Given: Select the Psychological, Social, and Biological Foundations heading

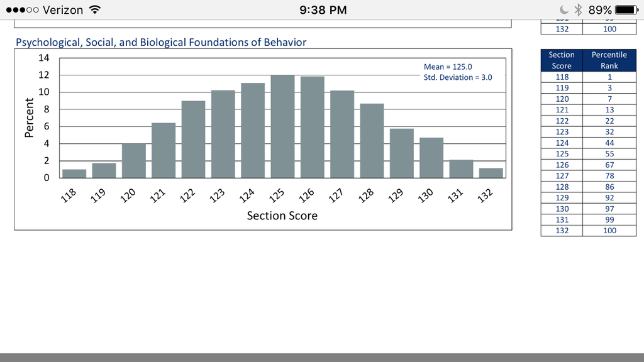Looking at the screenshot, I should point(161,43).
